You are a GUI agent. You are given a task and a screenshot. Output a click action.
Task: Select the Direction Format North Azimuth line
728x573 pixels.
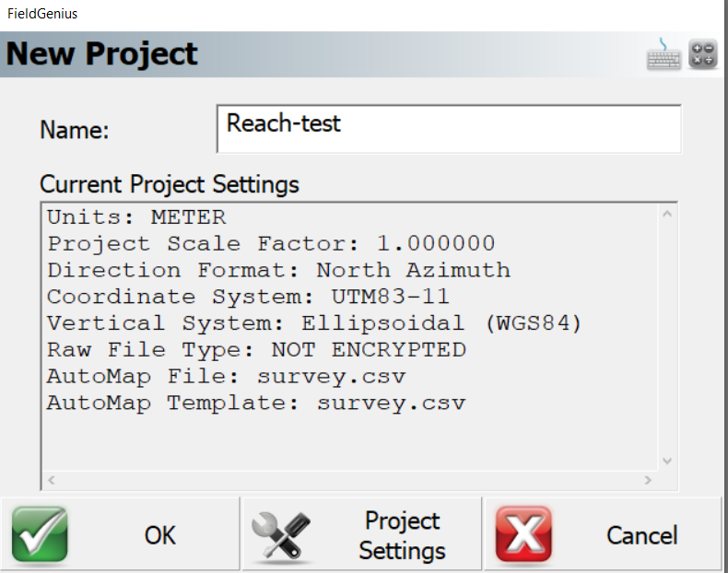click(278, 271)
